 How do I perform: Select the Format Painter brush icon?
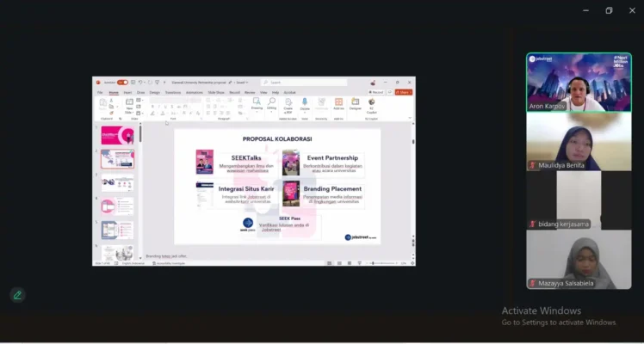[x=111, y=113]
